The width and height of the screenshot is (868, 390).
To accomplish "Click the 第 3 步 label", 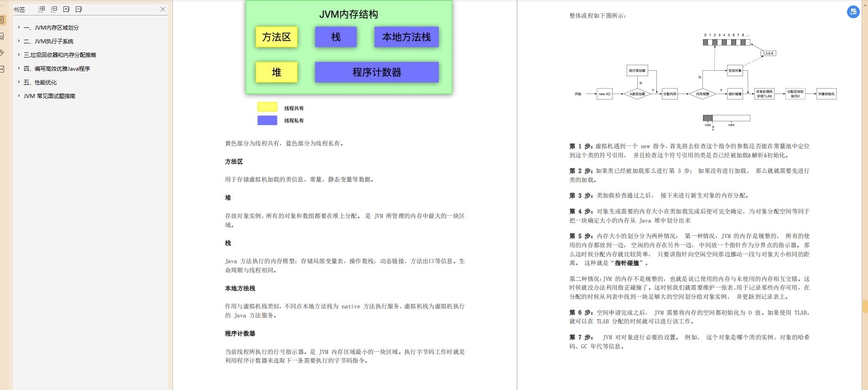I will click(581, 195).
